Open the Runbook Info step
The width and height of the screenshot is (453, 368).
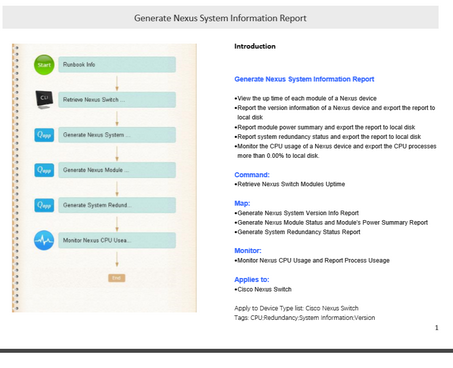coord(117,65)
